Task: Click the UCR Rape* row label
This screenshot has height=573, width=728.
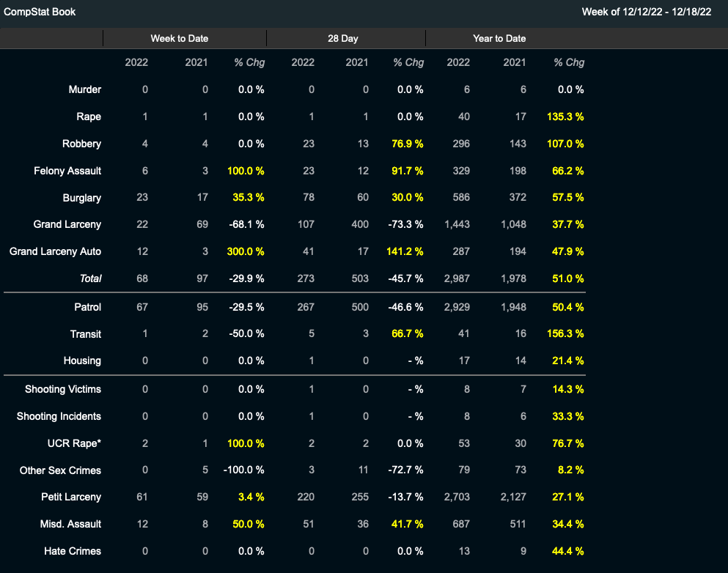Action: click(x=74, y=443)
